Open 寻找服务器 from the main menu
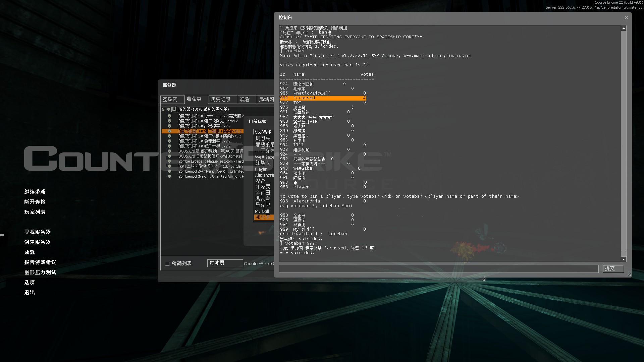Viewport: 644px width, 362px height. [x=38, y=232]
